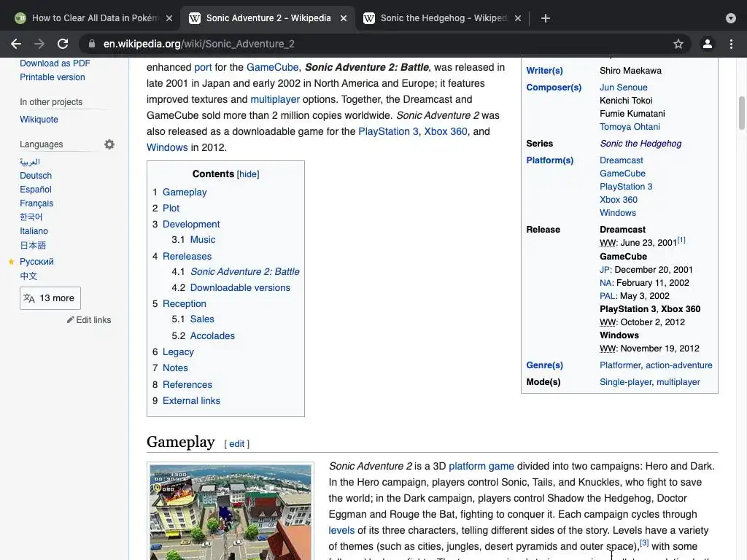Jump to Notes in Contents
This screenshot has width=747, height=560.
(x=175, y=368)
